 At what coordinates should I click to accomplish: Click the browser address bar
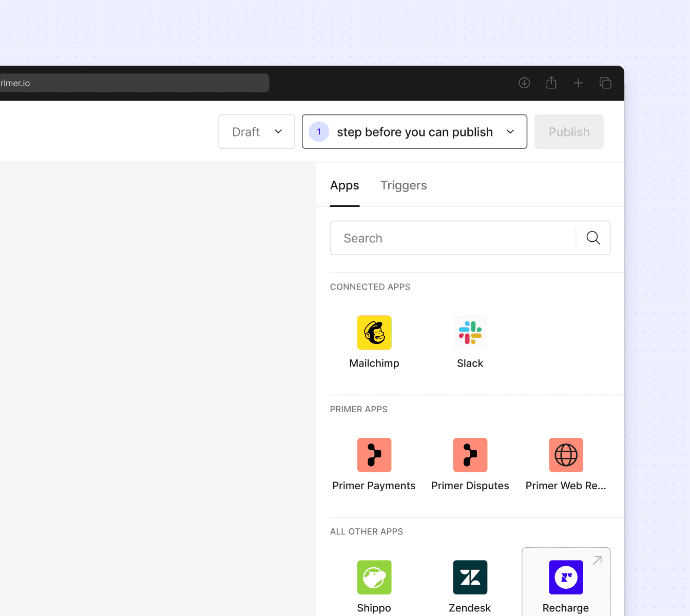pyautogui.click(x=135, y=83)
